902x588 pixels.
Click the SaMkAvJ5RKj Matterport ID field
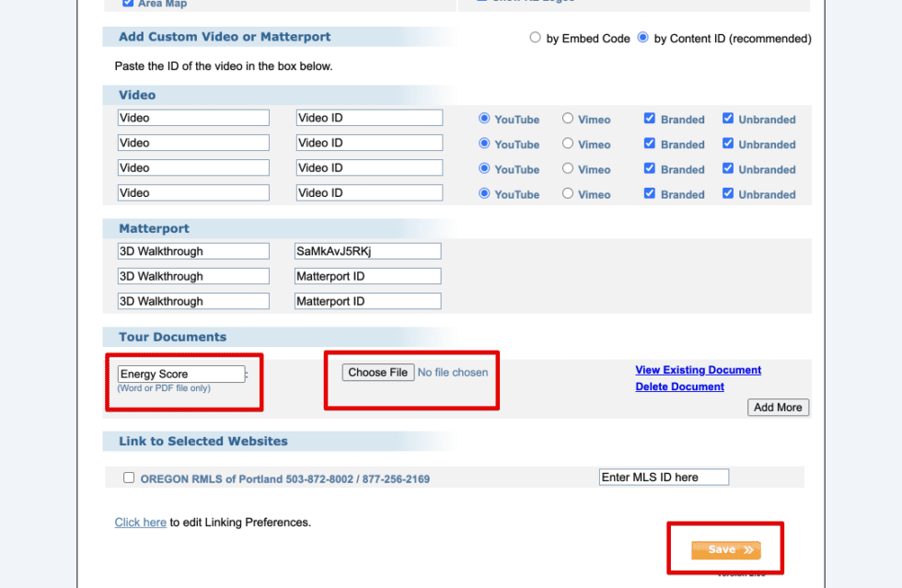(x=368, y=251)
